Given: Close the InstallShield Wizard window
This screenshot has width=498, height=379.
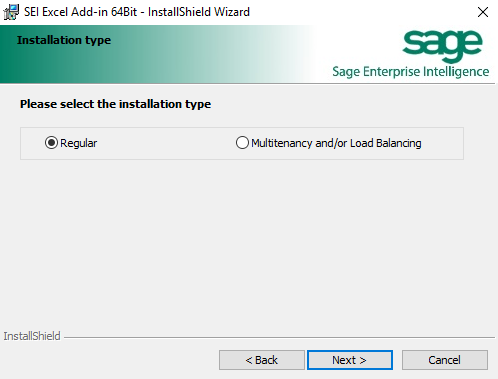Looking at the screenshot, I should 483,12.
